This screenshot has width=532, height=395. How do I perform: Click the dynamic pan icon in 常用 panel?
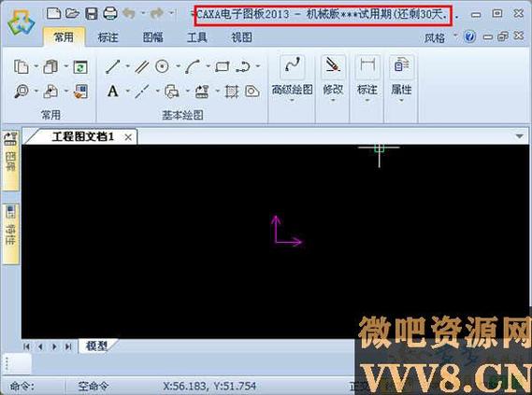click(50, 92)
